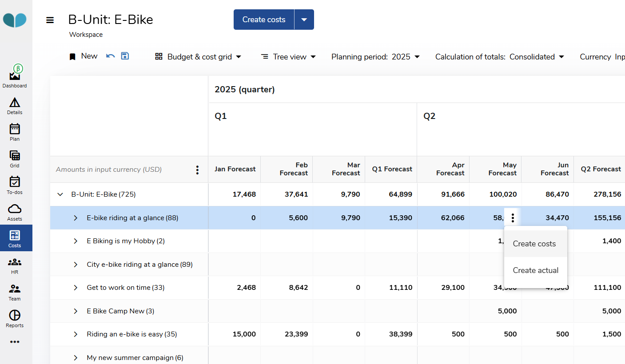Click the undo arrow icon
The width and height of the screenshot is (625, 364).
111,56
